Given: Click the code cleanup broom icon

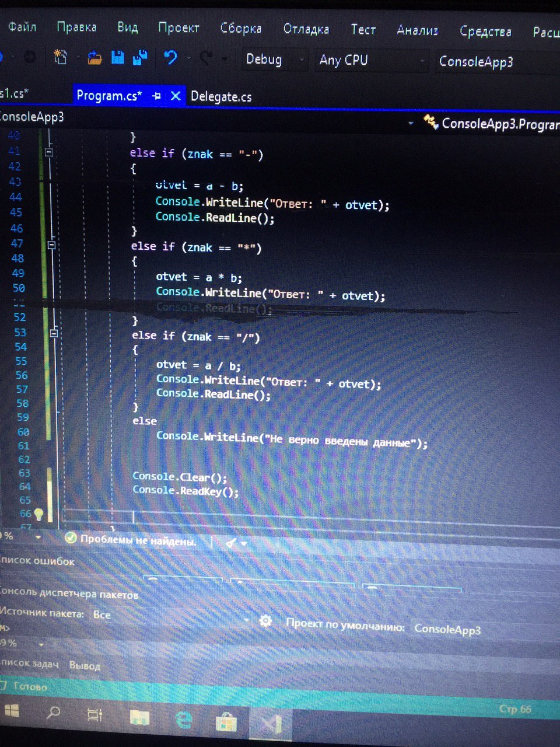Looking at the screenshot, I should [231, 543].
